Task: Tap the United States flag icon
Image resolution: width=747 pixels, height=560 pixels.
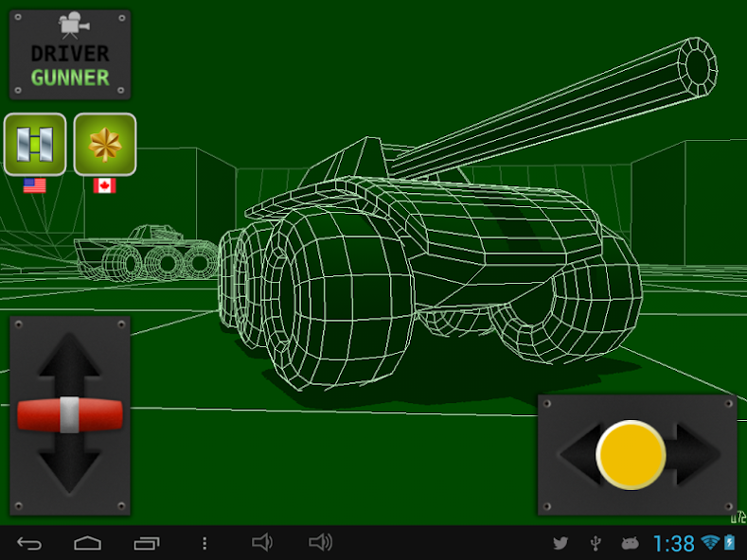Action: pyautogui.click(x=35, y=185)
